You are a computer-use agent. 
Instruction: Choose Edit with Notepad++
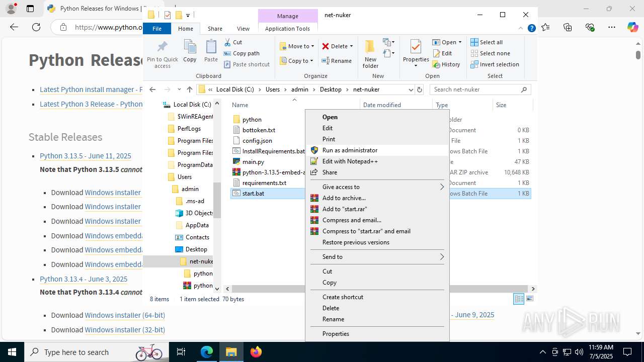tap(377, 161)
